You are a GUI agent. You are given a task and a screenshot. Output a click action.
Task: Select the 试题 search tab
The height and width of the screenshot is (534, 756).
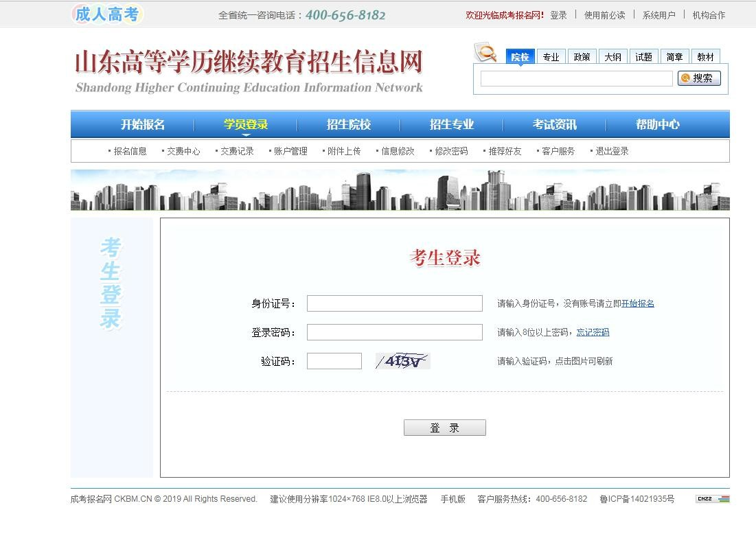tap(643, 57)
